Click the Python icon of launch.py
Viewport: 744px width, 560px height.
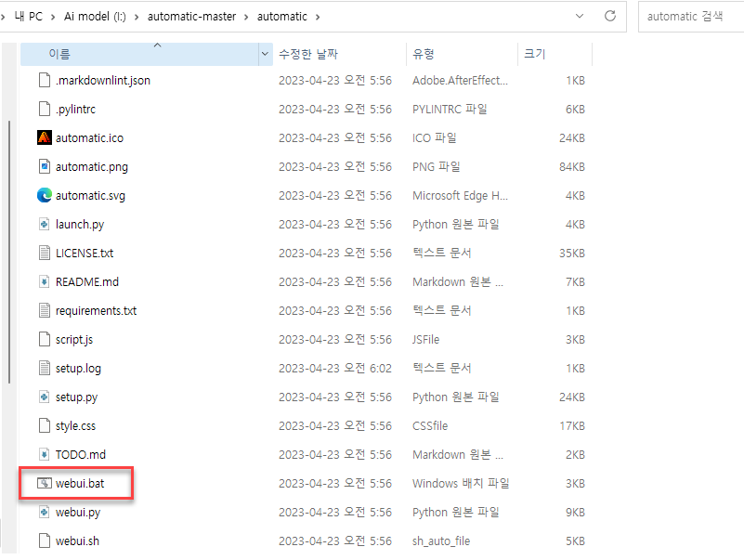click(x=45, y=224)
